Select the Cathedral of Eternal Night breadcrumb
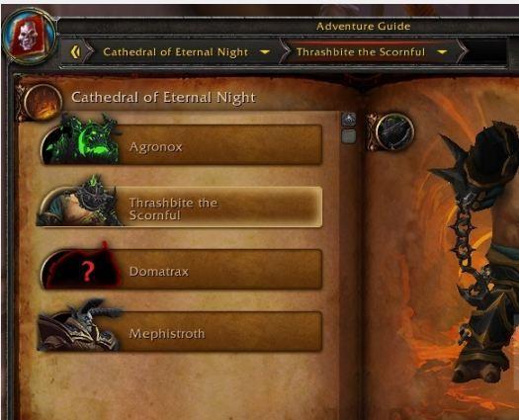The image size is (519, 420). click(175, 52)
